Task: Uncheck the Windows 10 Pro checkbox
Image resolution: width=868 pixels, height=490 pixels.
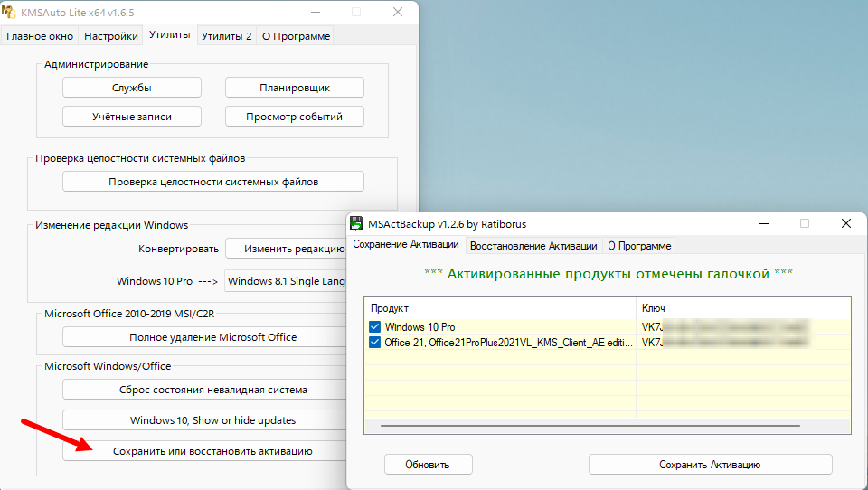Action: point(374,326)
